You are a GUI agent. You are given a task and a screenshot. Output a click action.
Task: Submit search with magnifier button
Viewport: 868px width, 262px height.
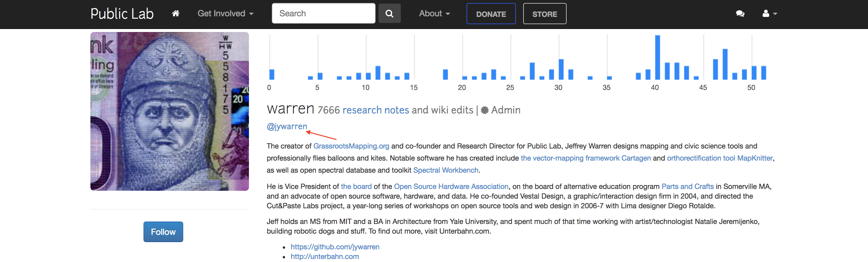(389, 14)
